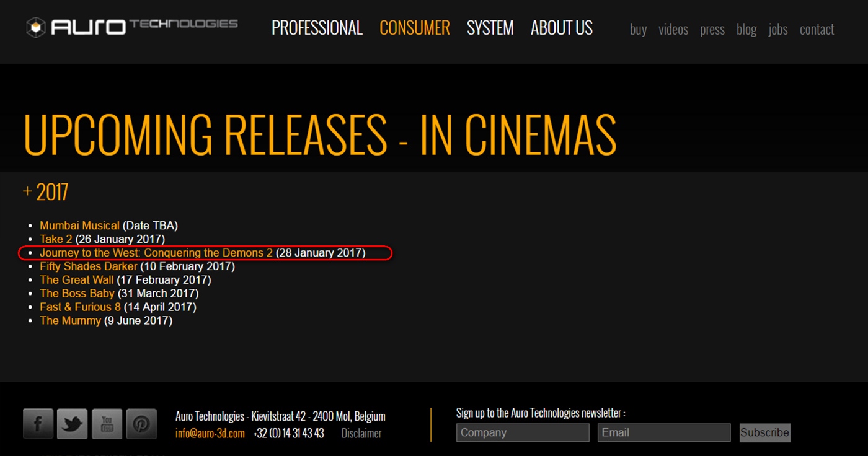Click the Auro Technologies logo
The height and width of the screenshot is (456, 868).
(x=131, y=27)
